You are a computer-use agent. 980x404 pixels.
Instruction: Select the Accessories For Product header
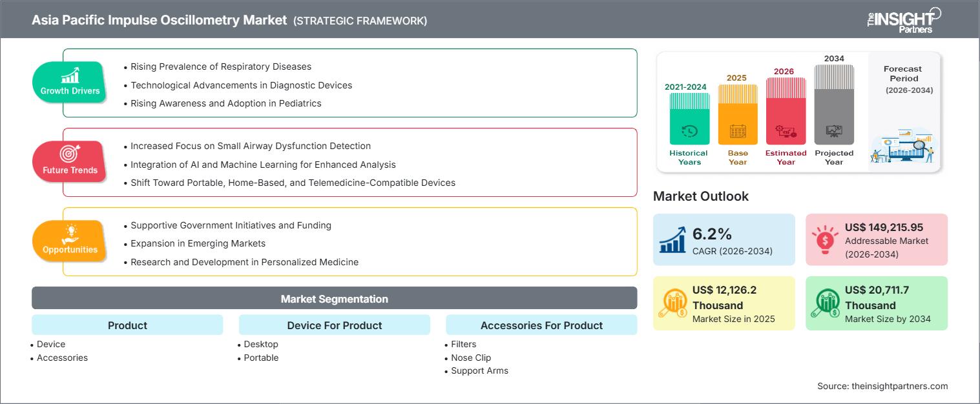pos(541,325)
